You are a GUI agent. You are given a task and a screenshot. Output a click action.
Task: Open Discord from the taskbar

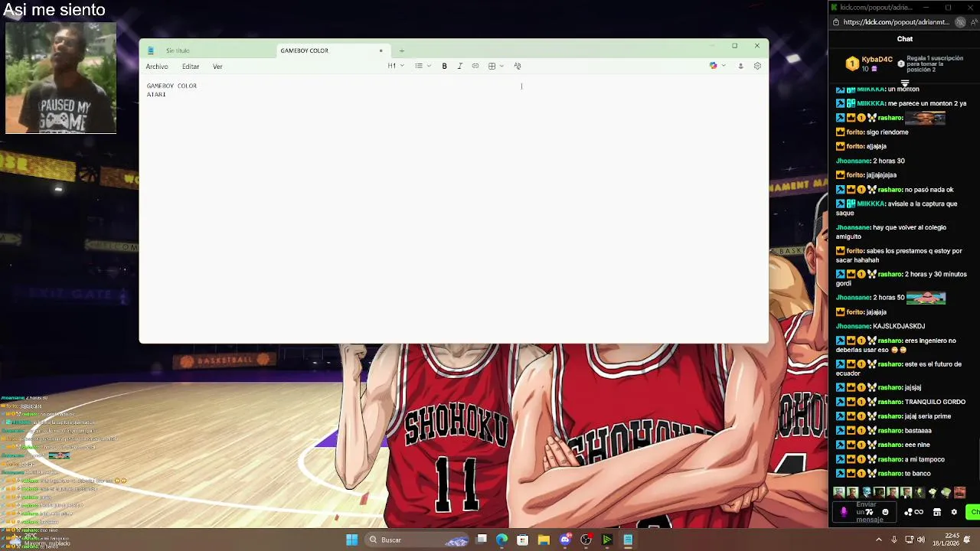click(x=565, y=540)
